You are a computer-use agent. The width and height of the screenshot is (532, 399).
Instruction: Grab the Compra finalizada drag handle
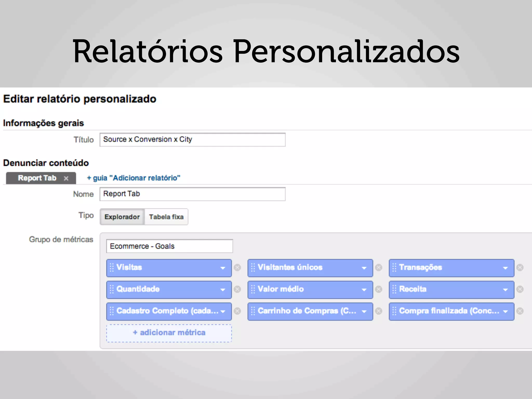coord(394,311)
